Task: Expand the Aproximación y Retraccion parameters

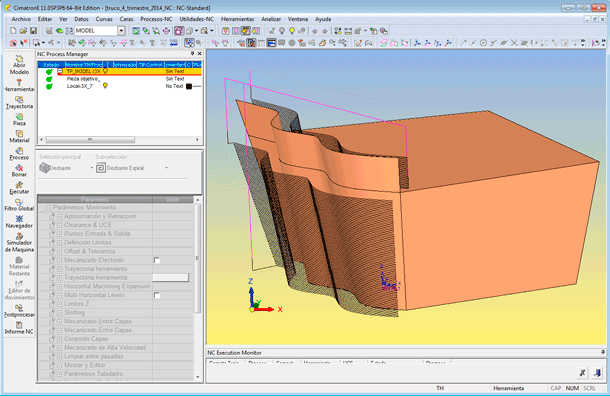Action: 60,216
